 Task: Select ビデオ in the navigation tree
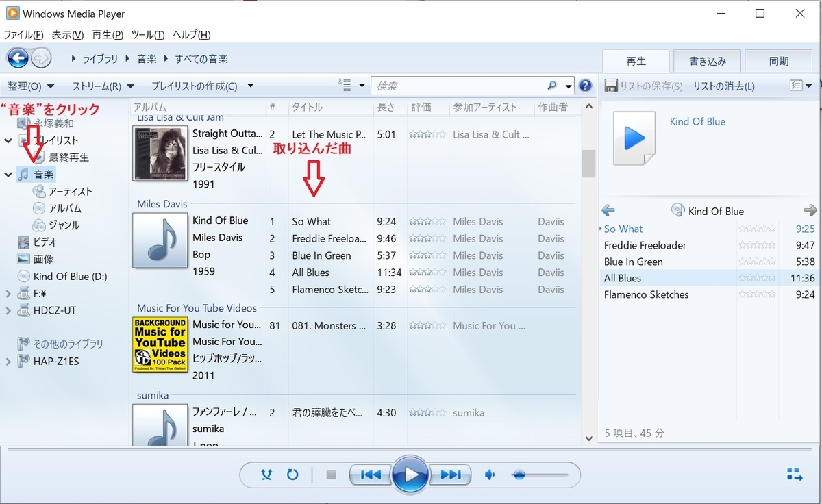[45, 242]
